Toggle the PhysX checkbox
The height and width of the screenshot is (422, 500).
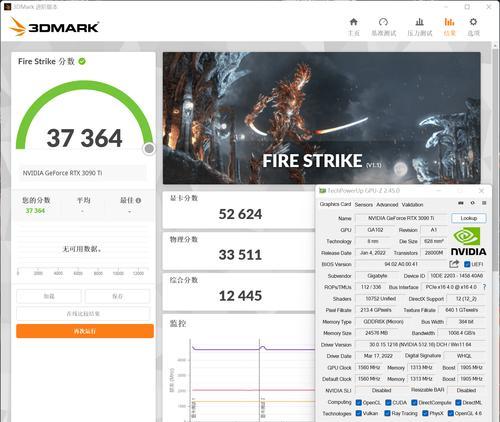pyautogui.click(x=425, y=413)
